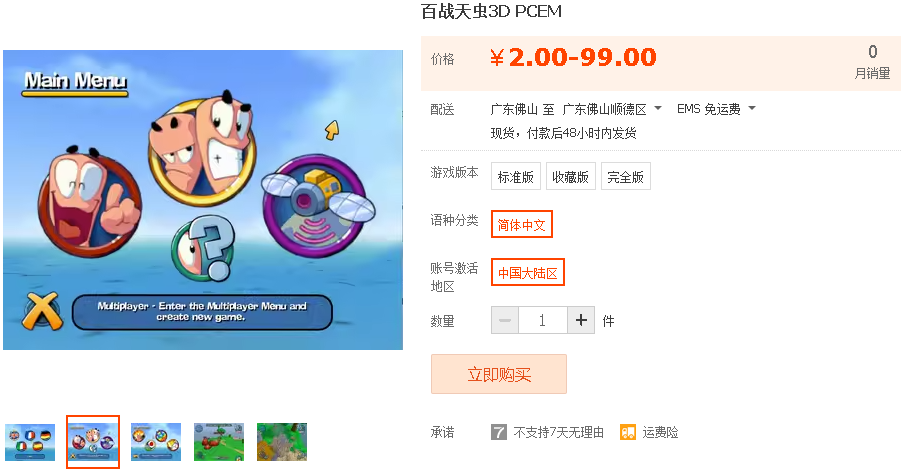
Task: Click the 立即购买 buy now button
Action: tap(499, 374)
